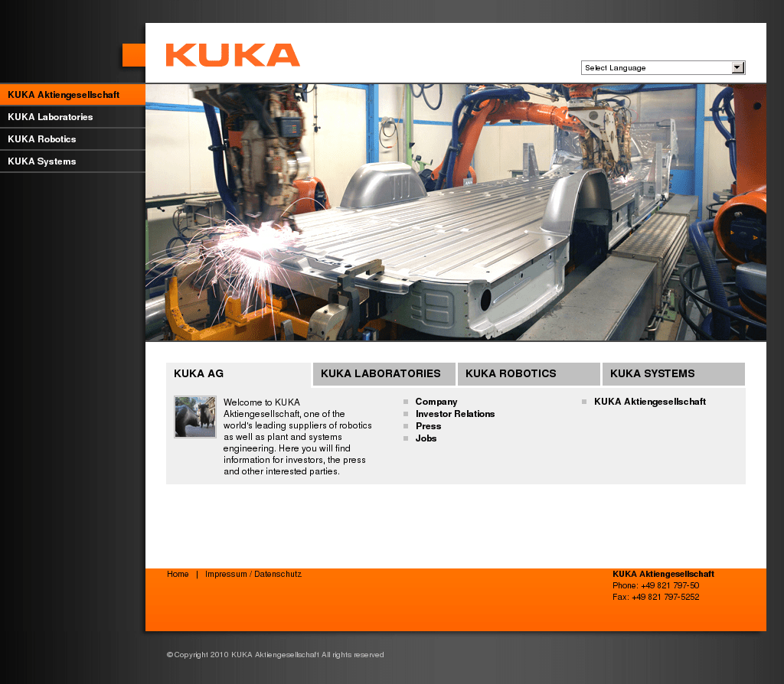The height and width of the screenshot is (684, 784).
Task: Click the dropdown arrow on the language selector
Action: click(x=737, y=67)
